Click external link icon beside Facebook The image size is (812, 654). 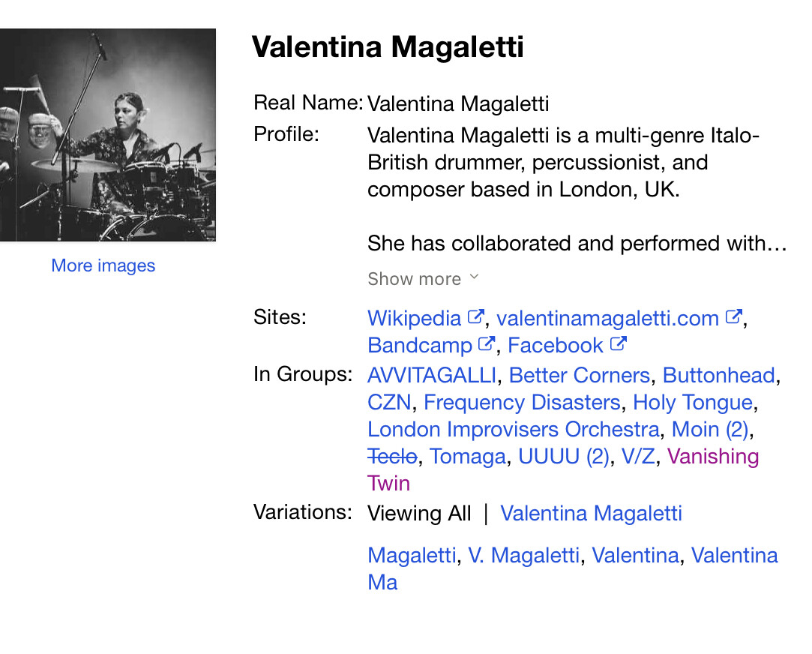[618, 344]
